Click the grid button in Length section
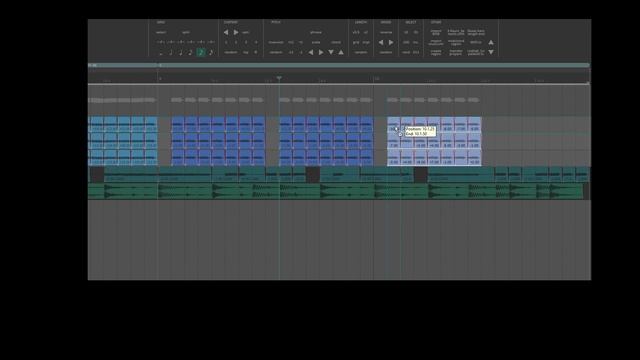The image size is (640, 360). [x=356, y=42]
